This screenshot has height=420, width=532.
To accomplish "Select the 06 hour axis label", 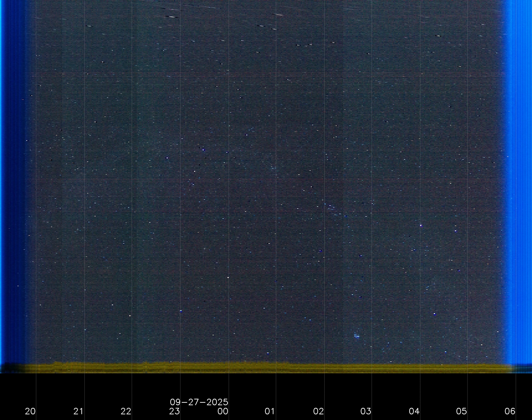I will click(510, 411).
